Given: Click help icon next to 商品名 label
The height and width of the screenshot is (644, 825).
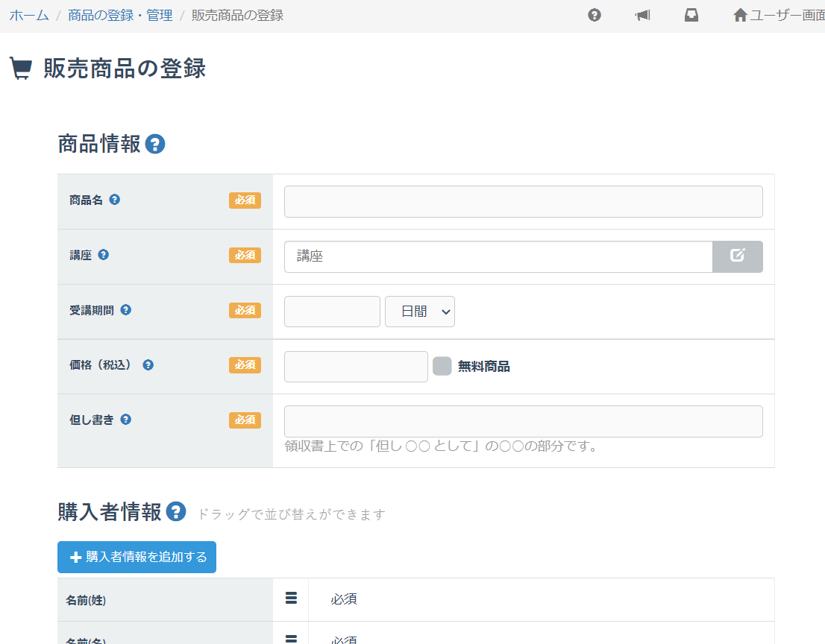Looking at the screenshot, I should point(114,200).
